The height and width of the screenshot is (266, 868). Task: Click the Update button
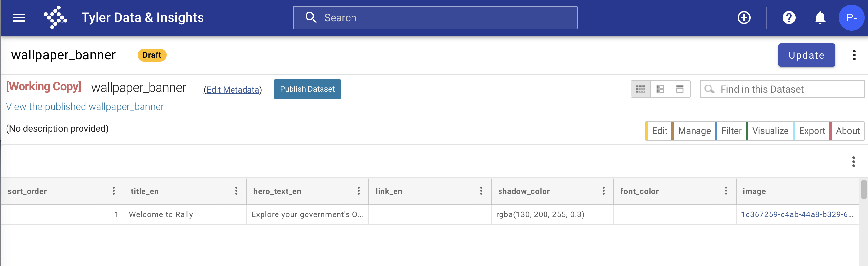806,55
